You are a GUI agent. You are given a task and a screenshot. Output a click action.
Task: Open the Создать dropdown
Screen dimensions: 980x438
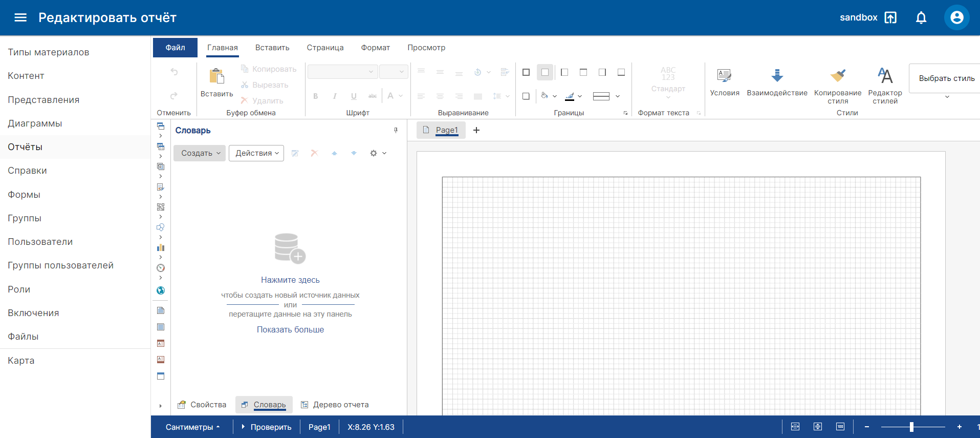pyautogui.click(x=200, y=153)
